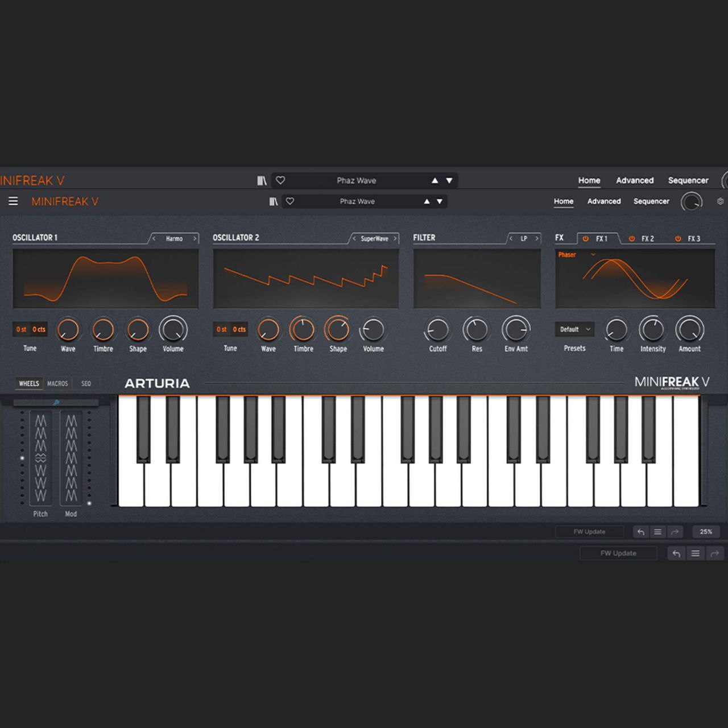728x728 pixels.
Task: Select previous Oscillator 2 type before SuperWave
Action: pos(354,239)
